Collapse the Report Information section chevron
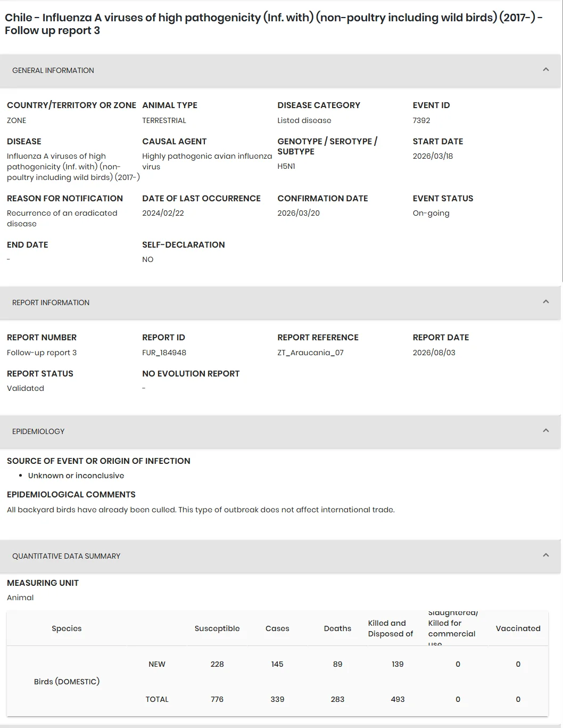Screen dimensions: 563x728 (x=545, y=302)
